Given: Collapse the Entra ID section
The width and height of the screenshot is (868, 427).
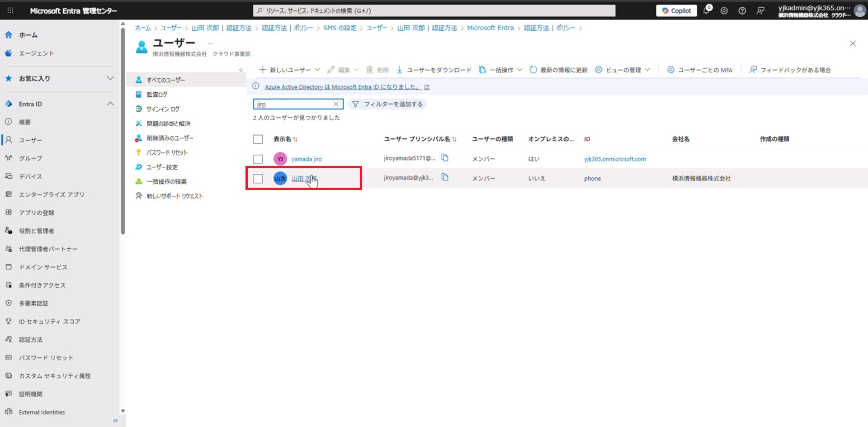Looking at the screenshot, I should pos(110,104).
